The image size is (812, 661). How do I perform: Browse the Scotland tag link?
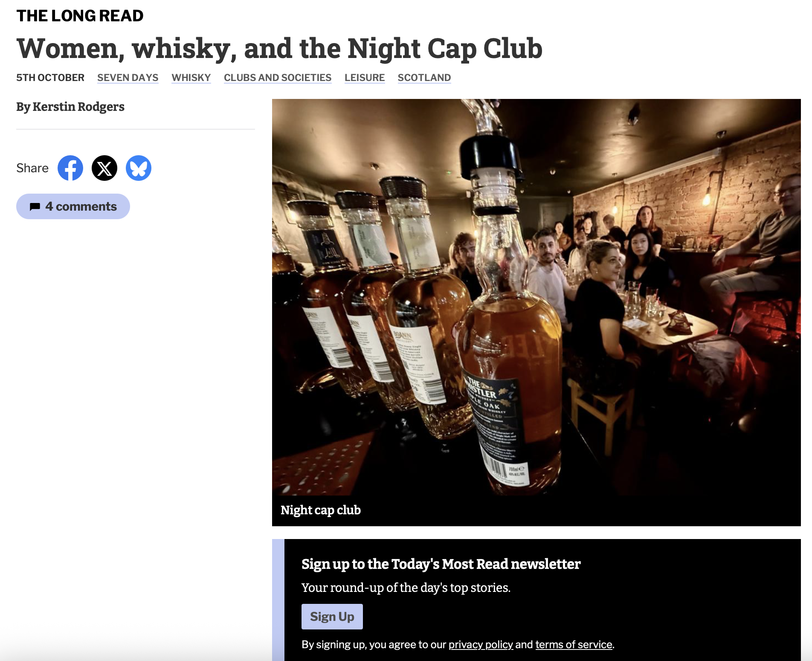tap(424, 78)
